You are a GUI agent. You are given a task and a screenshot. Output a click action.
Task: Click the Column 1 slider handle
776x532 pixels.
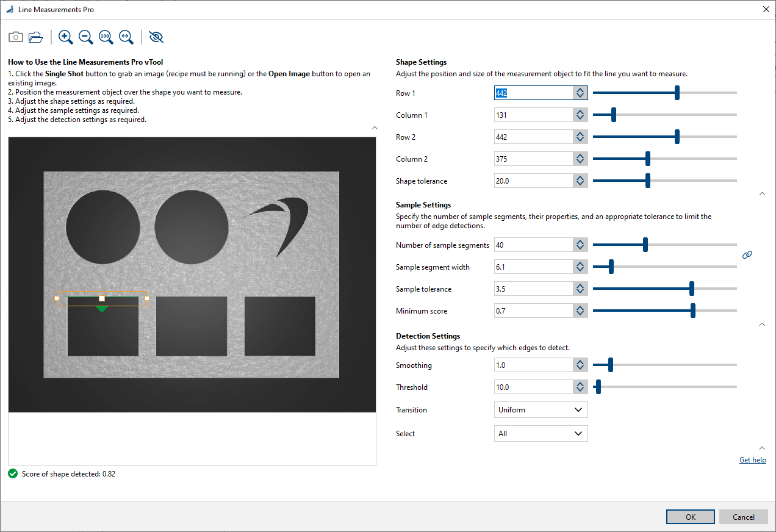(614, 115)
